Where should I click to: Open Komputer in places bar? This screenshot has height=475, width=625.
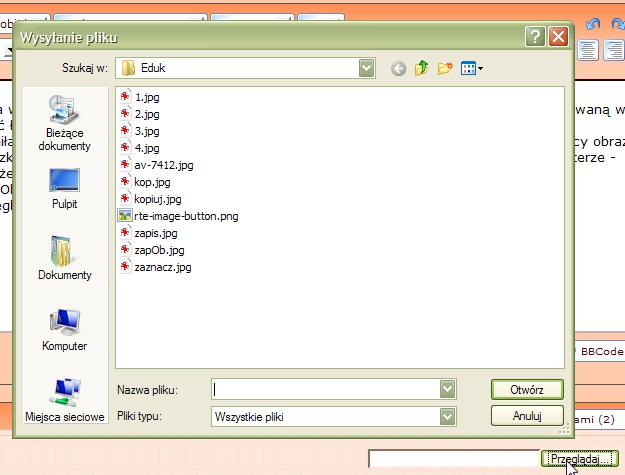pyautogui.click(x=64, y=329)
